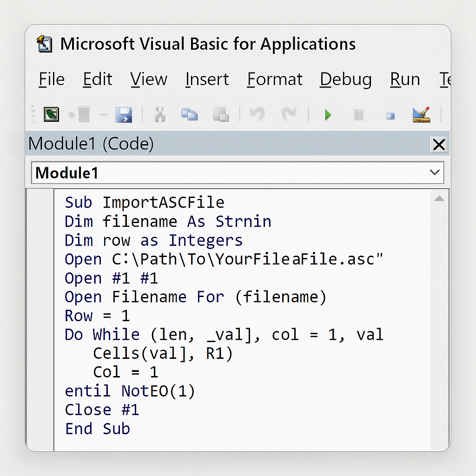Open the File menu

[x=52, y=79]
